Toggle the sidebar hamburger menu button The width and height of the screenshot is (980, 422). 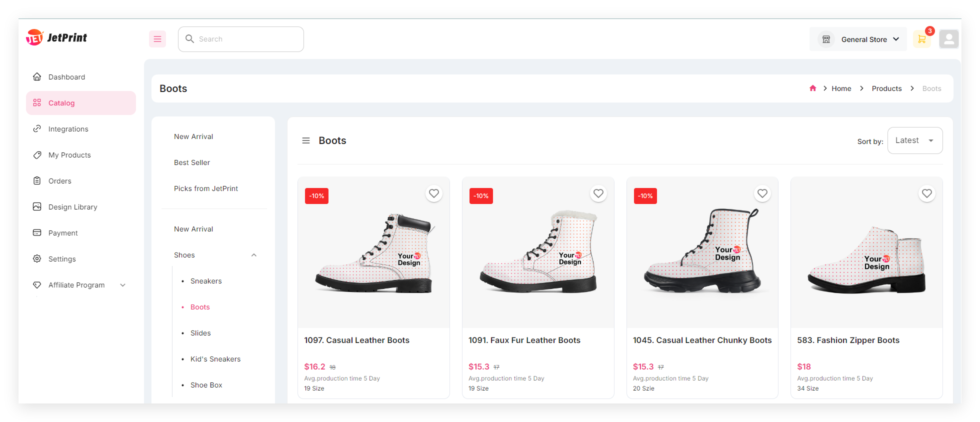click(x=157, y=39)
